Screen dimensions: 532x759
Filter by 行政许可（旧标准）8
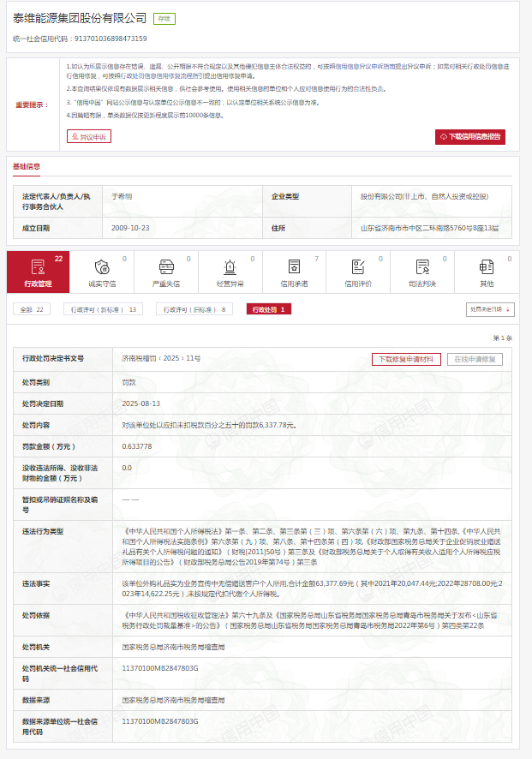point(194,309)
